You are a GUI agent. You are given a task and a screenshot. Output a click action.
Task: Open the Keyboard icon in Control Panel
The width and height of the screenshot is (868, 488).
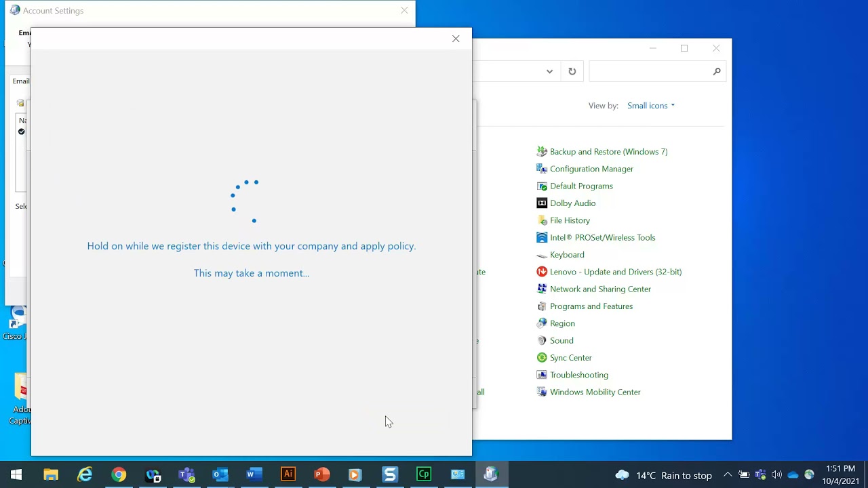point(541,255)
